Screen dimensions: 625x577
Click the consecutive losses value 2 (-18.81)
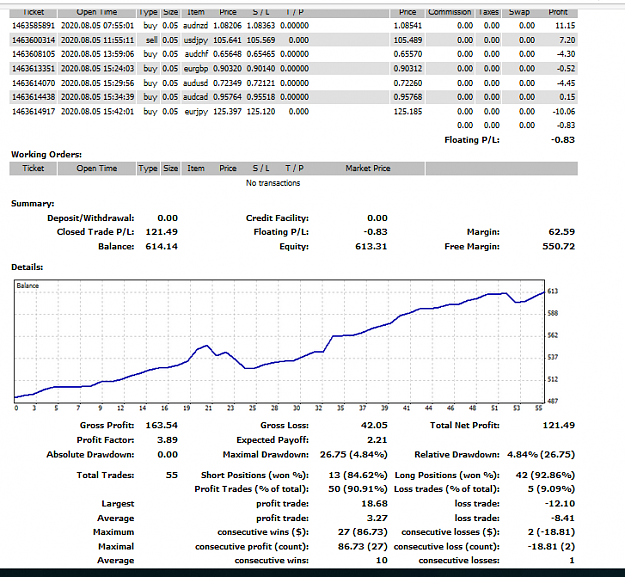click(x=552, y=532)
